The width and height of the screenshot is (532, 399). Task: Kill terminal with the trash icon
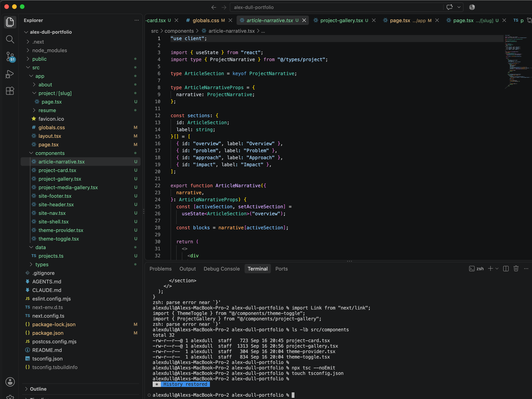click(x=516, y=268)
